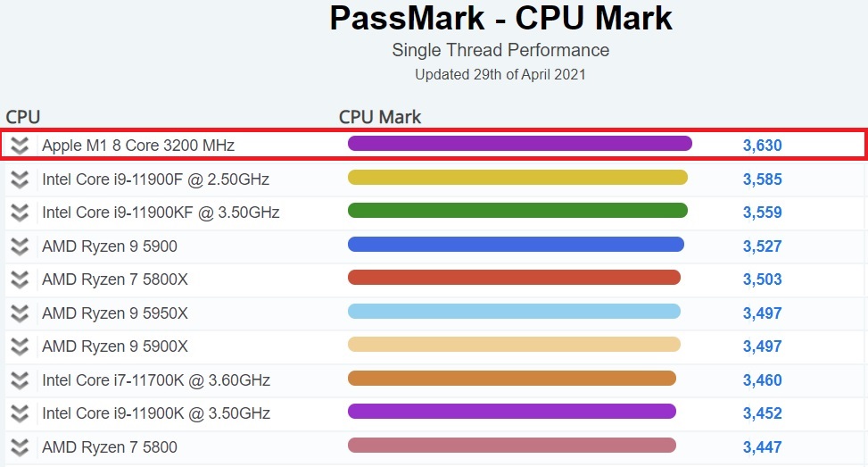Open the AMD Ryzen 9 5950X link

[x=115, y=313]
